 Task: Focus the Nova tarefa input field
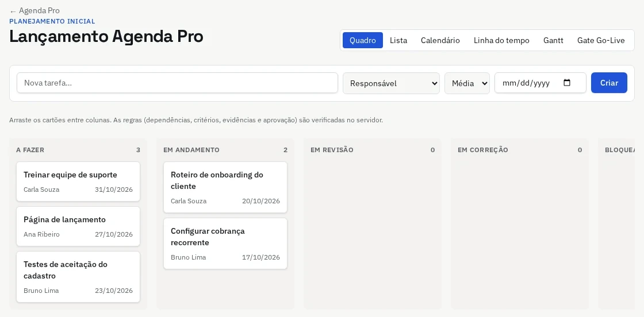(177, 83)
